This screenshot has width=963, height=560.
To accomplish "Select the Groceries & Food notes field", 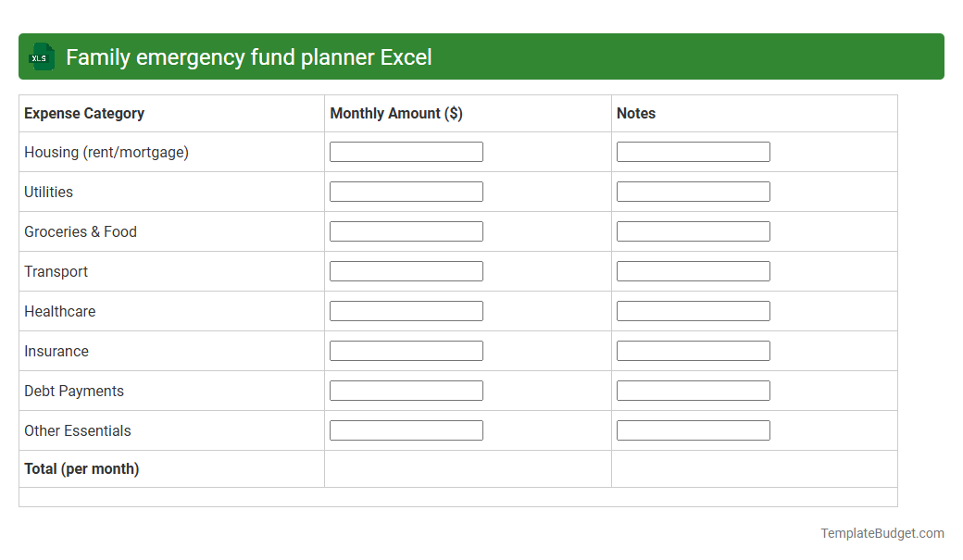I will click(x=693, y=230).
